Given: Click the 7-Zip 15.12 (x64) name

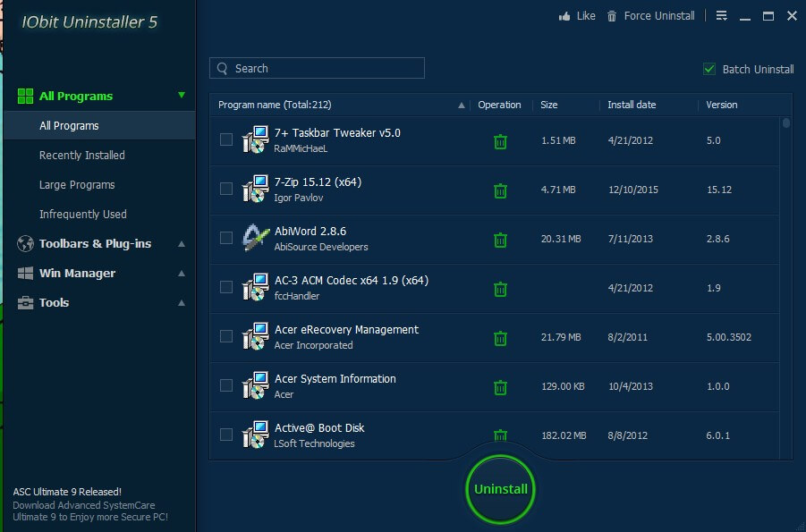Looking at the screenshot, I should point(318,182).
